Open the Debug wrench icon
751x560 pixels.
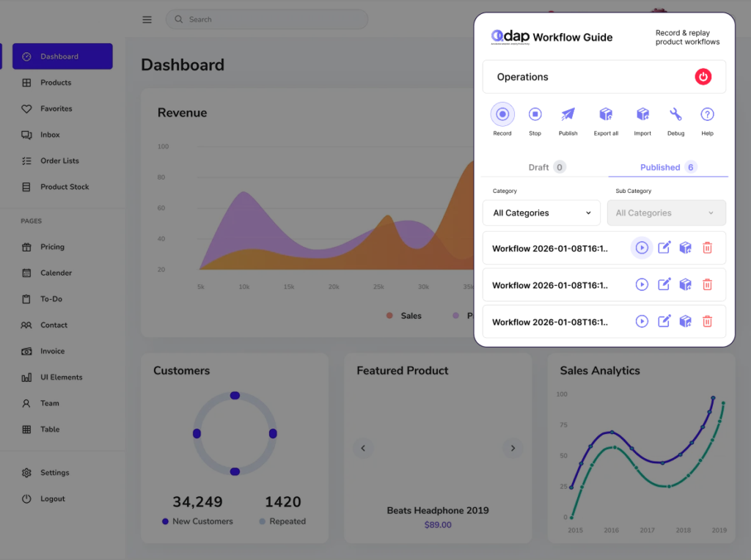(x=675, y=114)
